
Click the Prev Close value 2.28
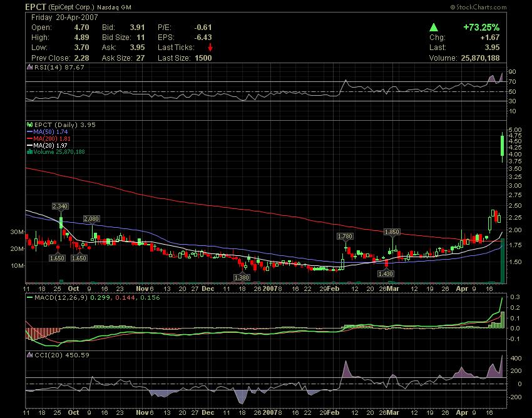click(x=82, y=58)
